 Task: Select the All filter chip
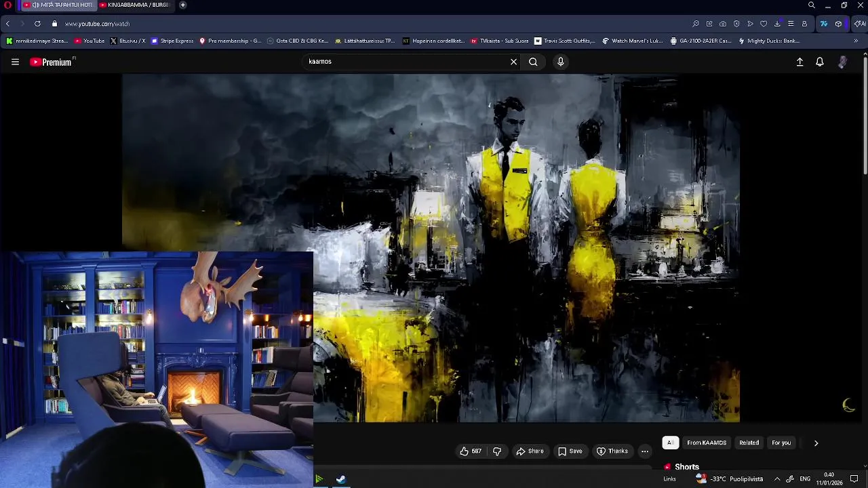(x=670, y=443)
